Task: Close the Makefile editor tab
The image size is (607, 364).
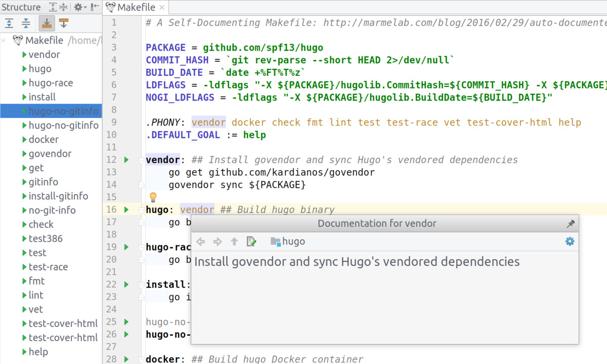Action: pos(163,7)
